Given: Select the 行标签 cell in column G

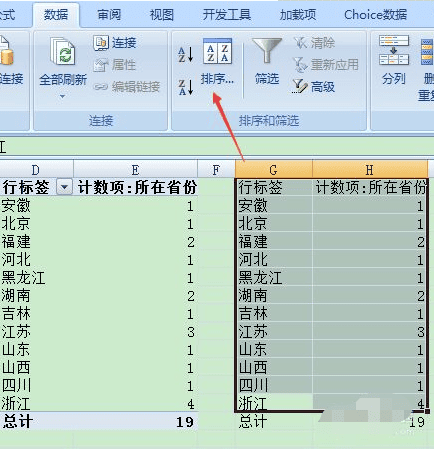Looking at the screenshot, I should (274, 187).
